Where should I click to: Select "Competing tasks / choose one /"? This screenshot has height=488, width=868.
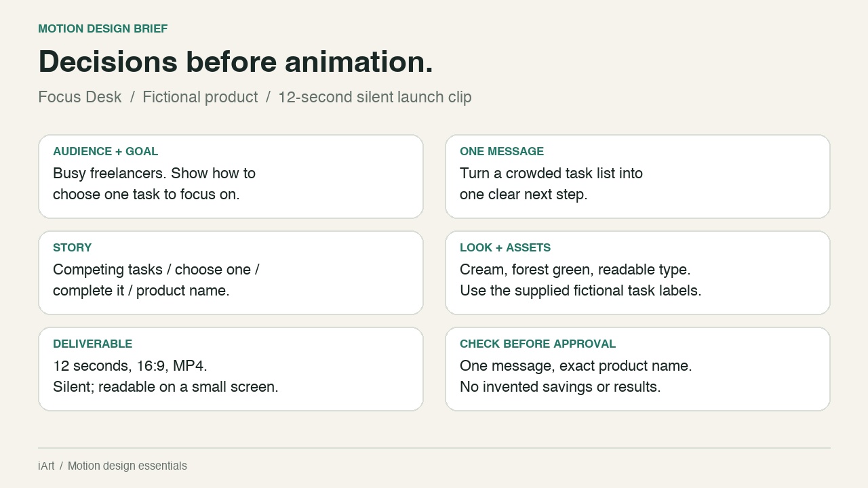coord(156,270)
